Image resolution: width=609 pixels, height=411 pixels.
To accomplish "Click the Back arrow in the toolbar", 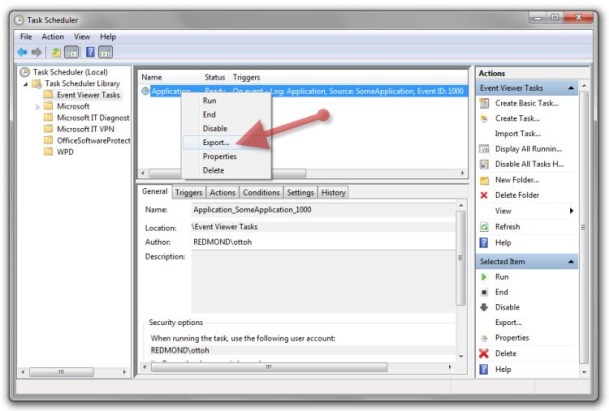I will pos(23,52).
